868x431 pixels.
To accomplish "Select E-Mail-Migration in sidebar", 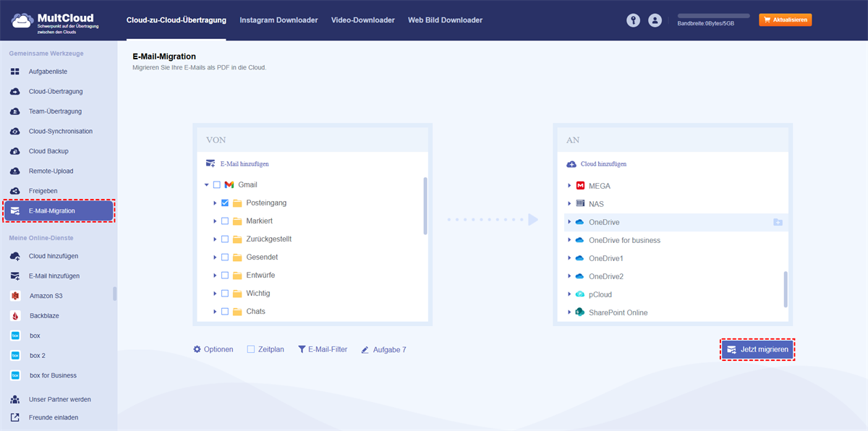I will pyautogui.click(x=59, y=210).
